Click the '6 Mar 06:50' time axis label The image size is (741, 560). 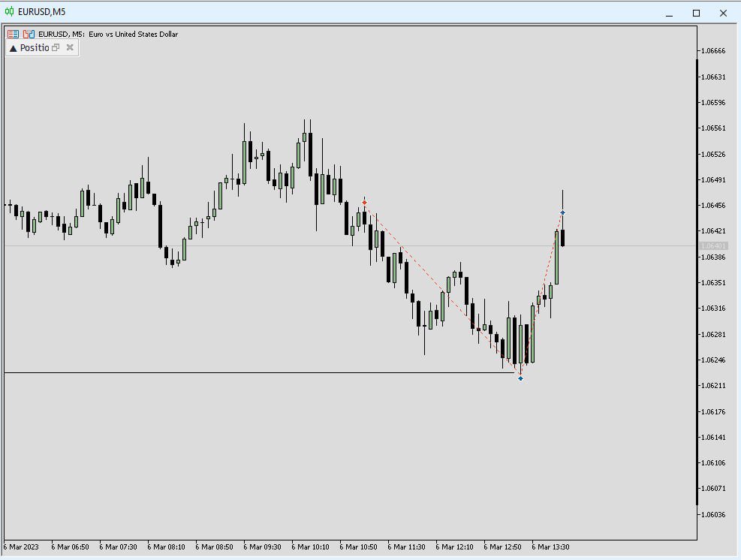point(70,546)
